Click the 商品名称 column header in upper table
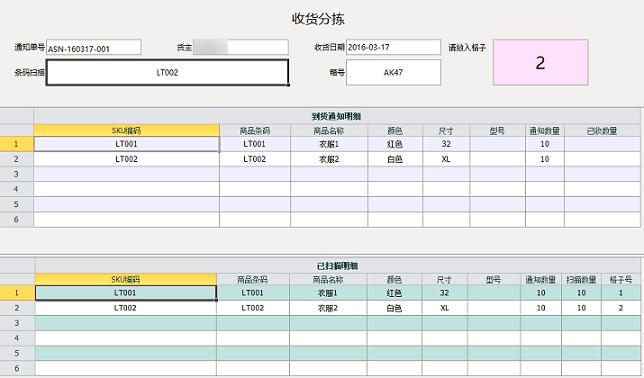644x378 pixels. pyautogui.click(x=329, y=131)
